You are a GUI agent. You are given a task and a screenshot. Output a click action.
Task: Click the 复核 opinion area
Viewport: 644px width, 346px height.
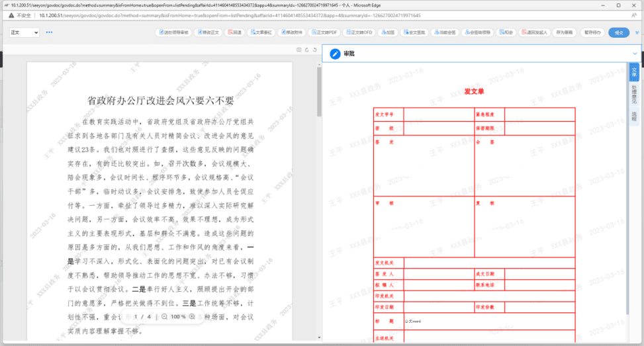pos(525,227)
